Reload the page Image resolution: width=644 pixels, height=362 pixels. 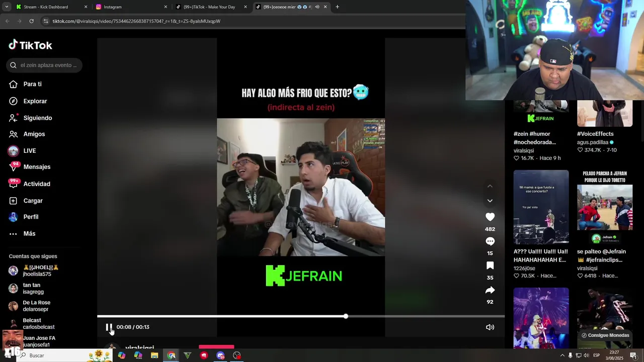click(x=31, y=21)
